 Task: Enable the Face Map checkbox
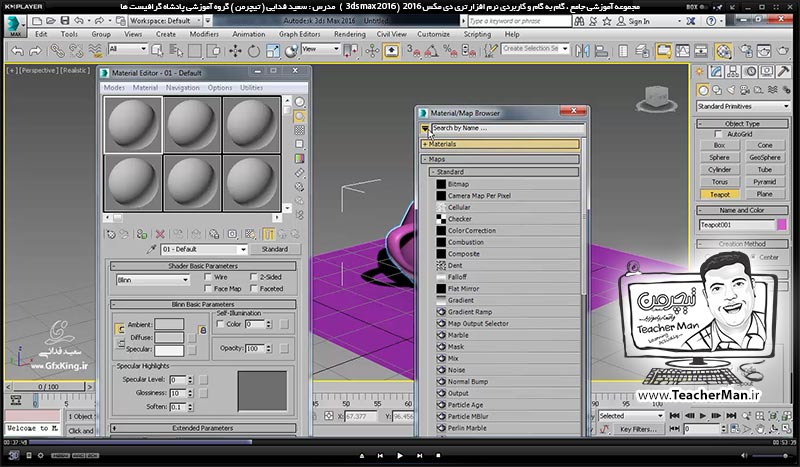pyautogui.click(x=208, y=288)
